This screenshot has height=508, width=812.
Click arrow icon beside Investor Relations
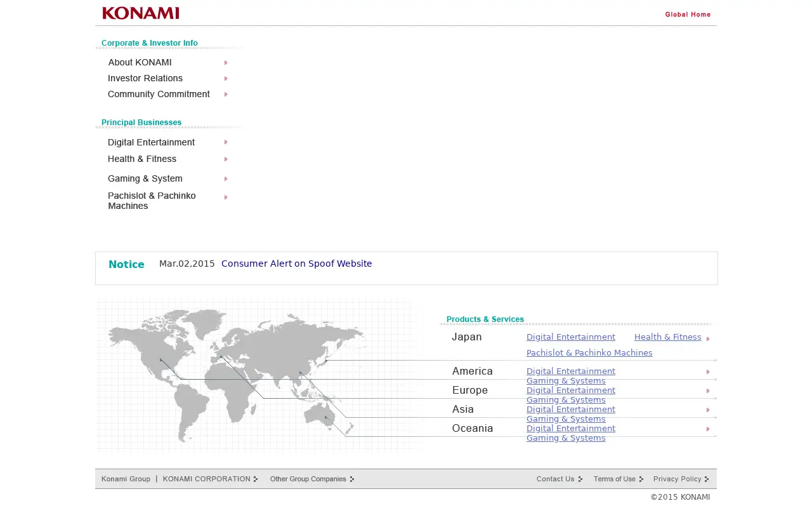coord(226,79)
